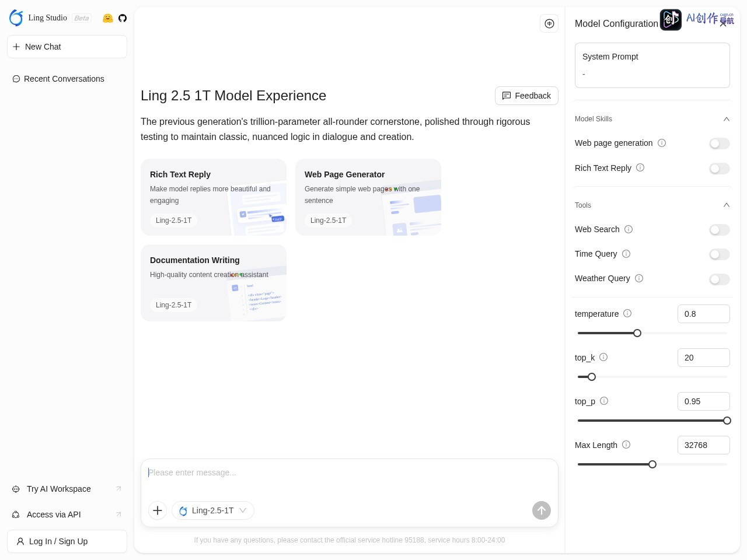The image size is (747, 560).
Task: Click the top_p slider handle
Action: click(727, 421)
